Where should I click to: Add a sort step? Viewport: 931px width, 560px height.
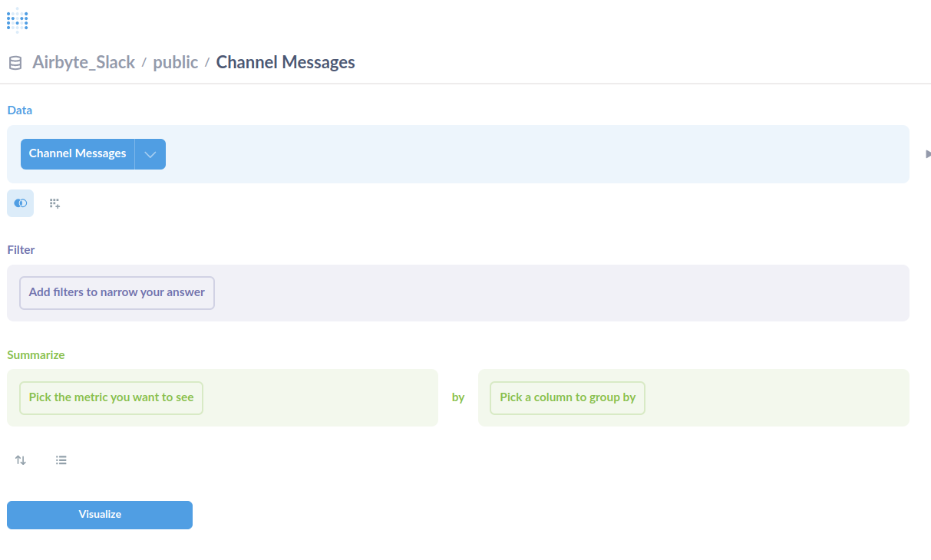pyautogui.click(x=21, y=460)
